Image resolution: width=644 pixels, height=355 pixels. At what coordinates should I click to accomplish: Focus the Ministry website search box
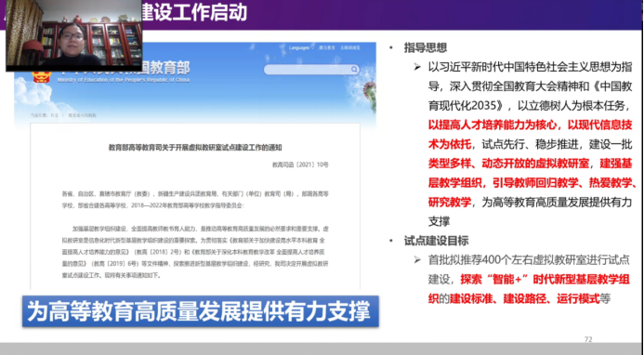[311, 70]
